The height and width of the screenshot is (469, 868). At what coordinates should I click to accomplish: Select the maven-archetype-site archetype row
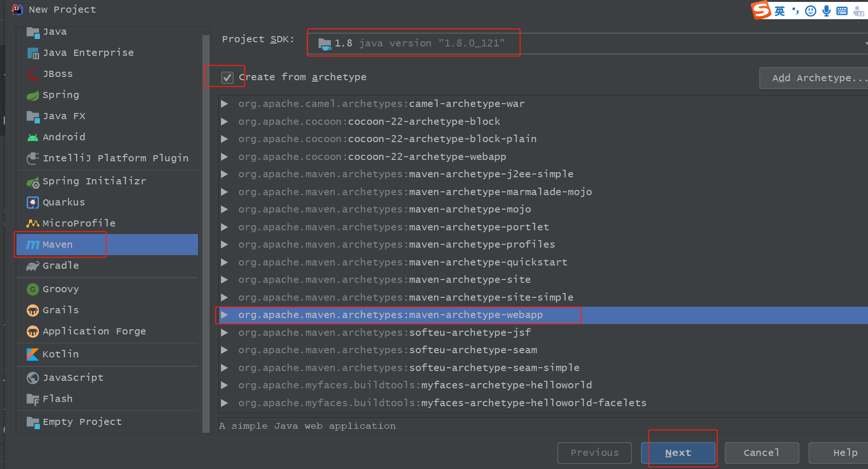469,280
